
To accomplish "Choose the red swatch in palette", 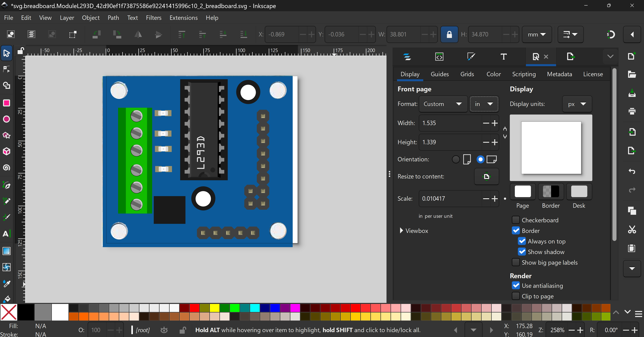I will pyautogui.click(x=194, y=308).
